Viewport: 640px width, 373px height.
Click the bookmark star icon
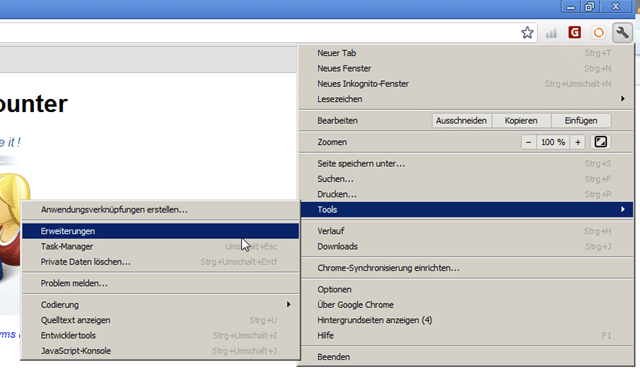[x=527, y=33]
